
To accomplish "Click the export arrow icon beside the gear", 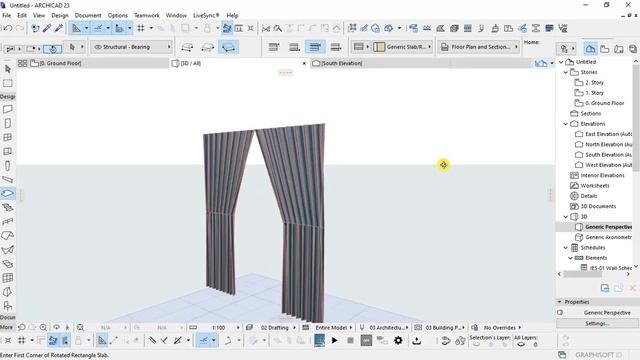I will [x=417, y=340].
